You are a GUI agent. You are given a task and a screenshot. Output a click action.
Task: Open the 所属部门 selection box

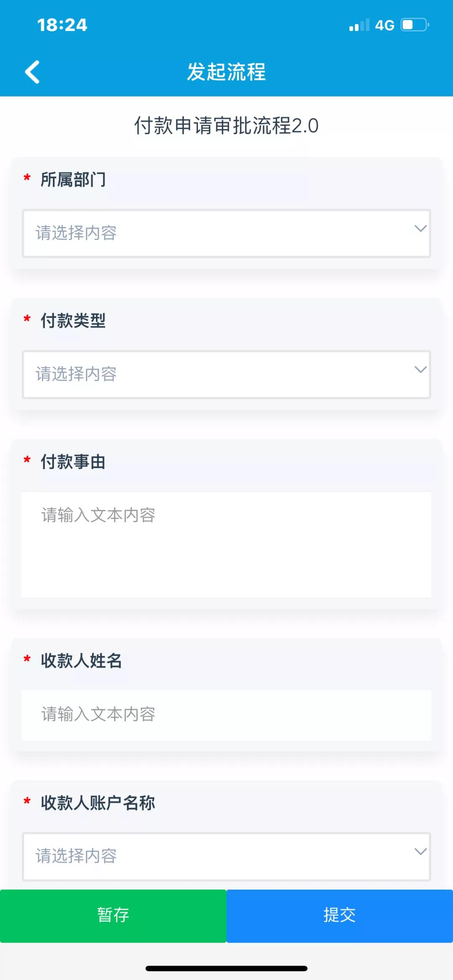click(x=226, y=233)
